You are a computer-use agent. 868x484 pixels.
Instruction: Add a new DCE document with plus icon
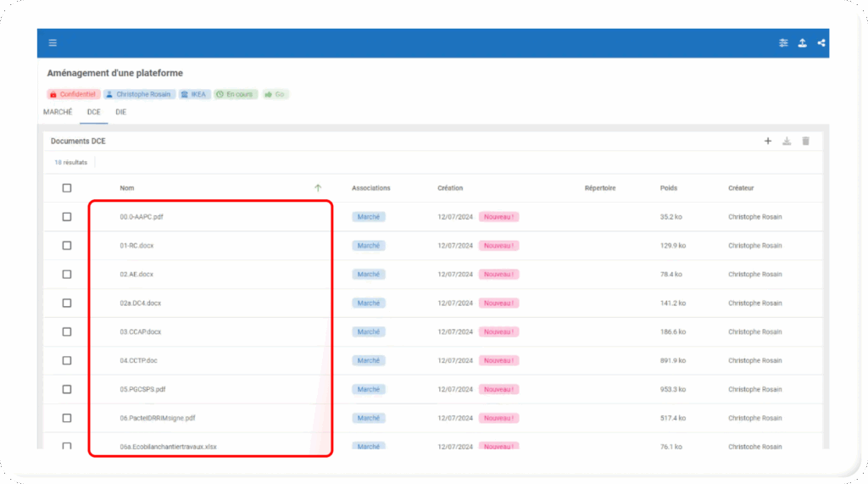point(768,141)
